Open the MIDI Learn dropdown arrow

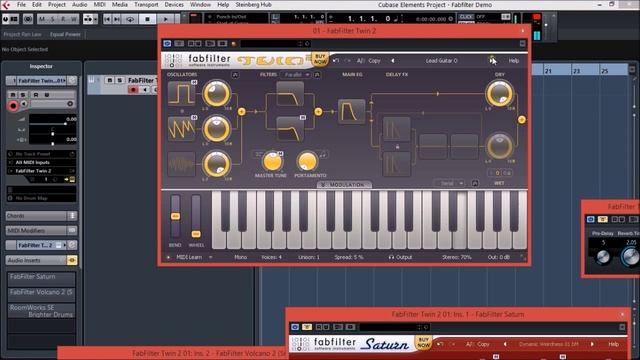tap(211, 257)
